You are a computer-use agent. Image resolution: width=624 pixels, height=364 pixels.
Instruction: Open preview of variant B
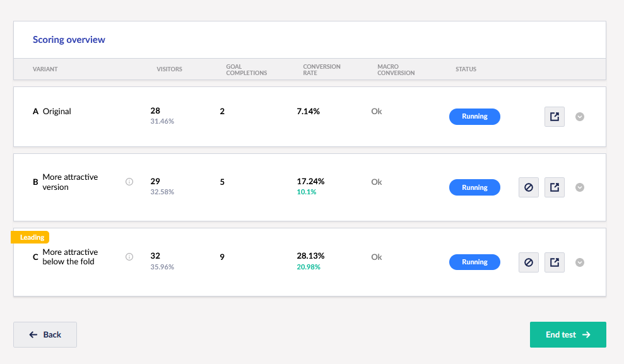[554, 187]
